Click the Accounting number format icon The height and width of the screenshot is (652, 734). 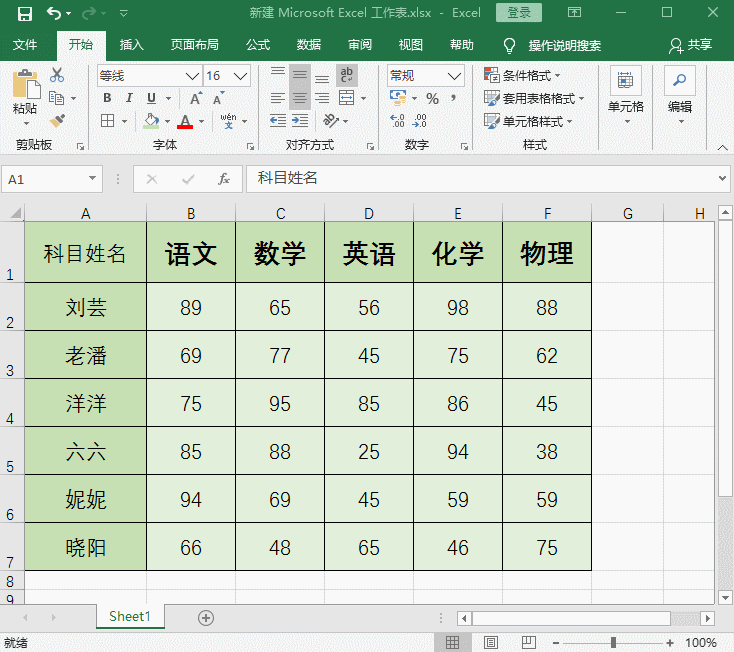(x=398, y=98)
